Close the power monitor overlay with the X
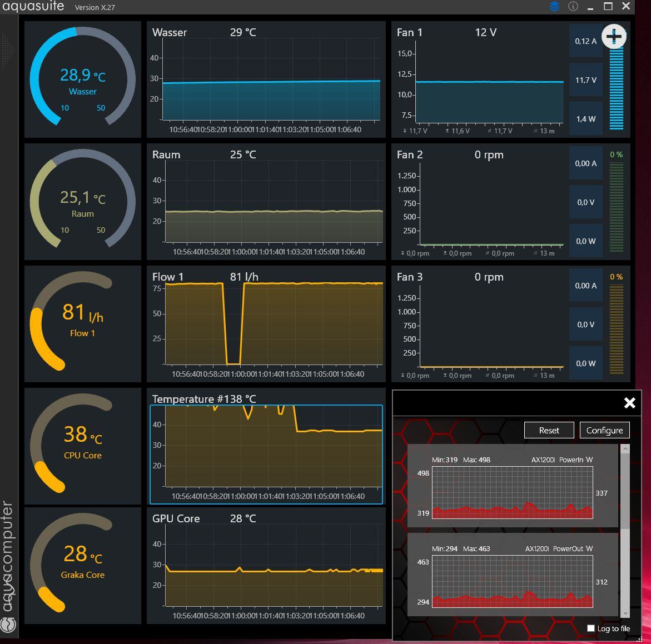The image size is (651, 644). coord(629,402)
